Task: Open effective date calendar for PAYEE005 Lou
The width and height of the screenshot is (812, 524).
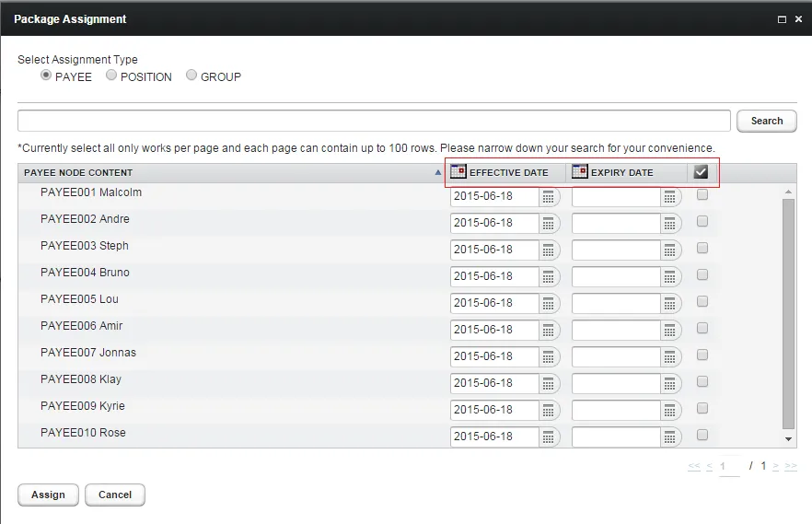Action: [548, 303]
